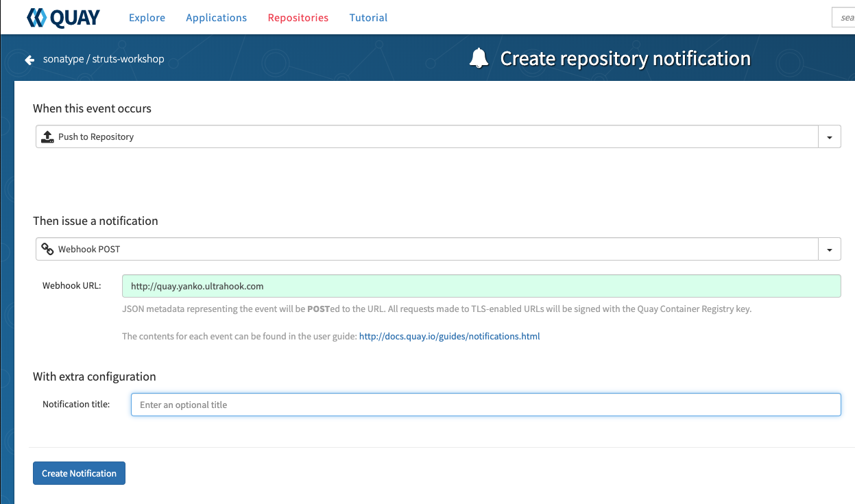Focus the search box at top right
The image size is (855, 504).
pos(843,18)
